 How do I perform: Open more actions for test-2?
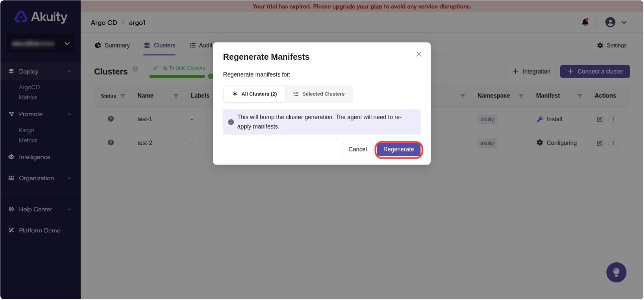point(613,143)
